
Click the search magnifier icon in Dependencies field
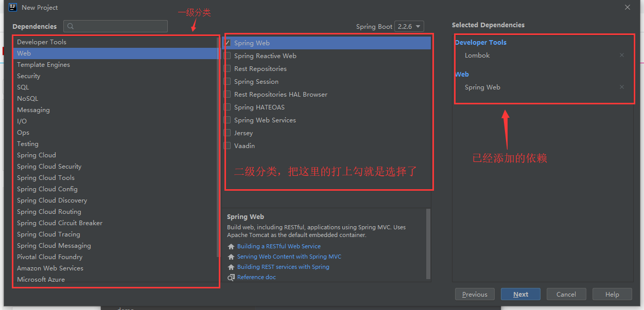point(71,26)
